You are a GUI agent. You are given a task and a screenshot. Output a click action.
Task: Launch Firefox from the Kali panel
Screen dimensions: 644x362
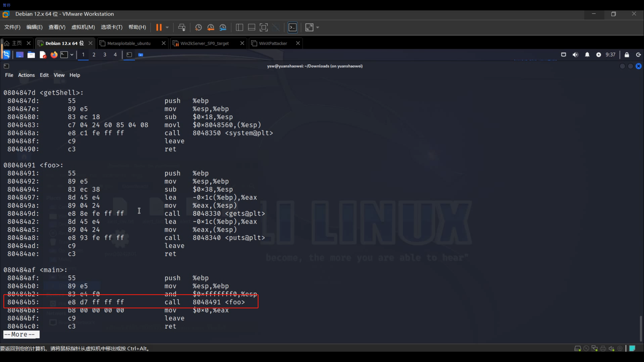54,55
